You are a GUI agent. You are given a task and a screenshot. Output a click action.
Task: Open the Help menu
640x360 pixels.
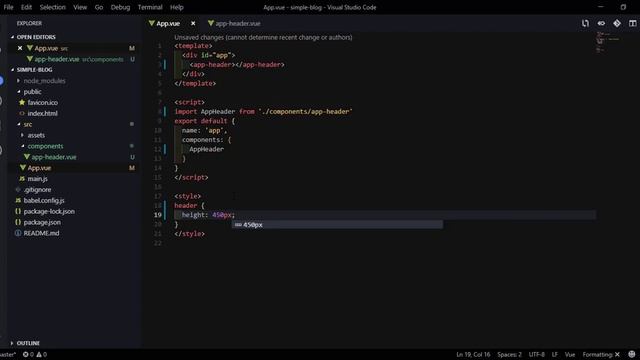(x=177, y=7)
